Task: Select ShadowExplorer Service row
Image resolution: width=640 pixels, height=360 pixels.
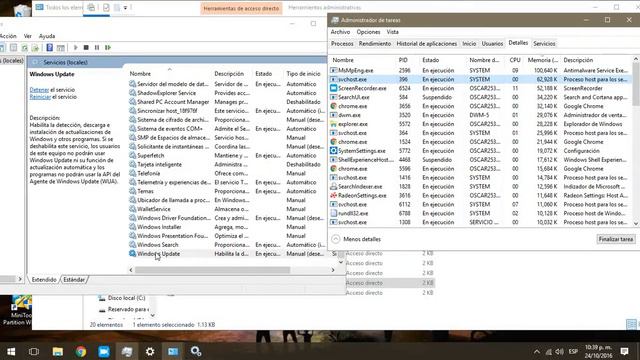Action: 228,93
